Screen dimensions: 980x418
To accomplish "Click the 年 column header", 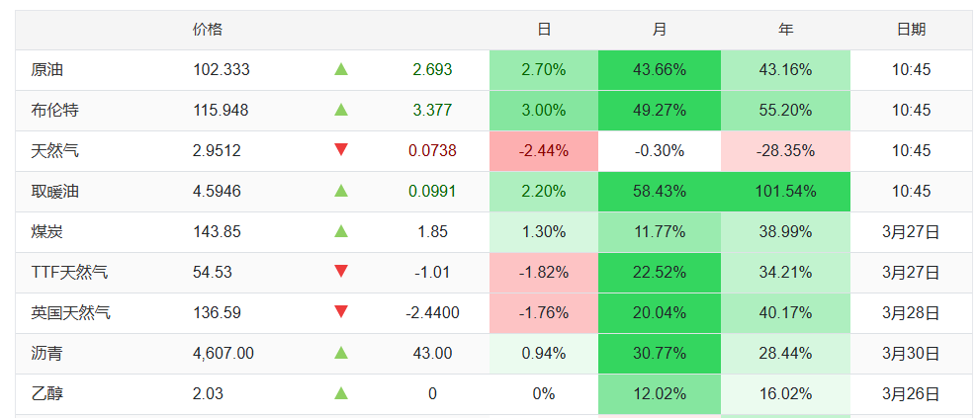I will point(786,30).
